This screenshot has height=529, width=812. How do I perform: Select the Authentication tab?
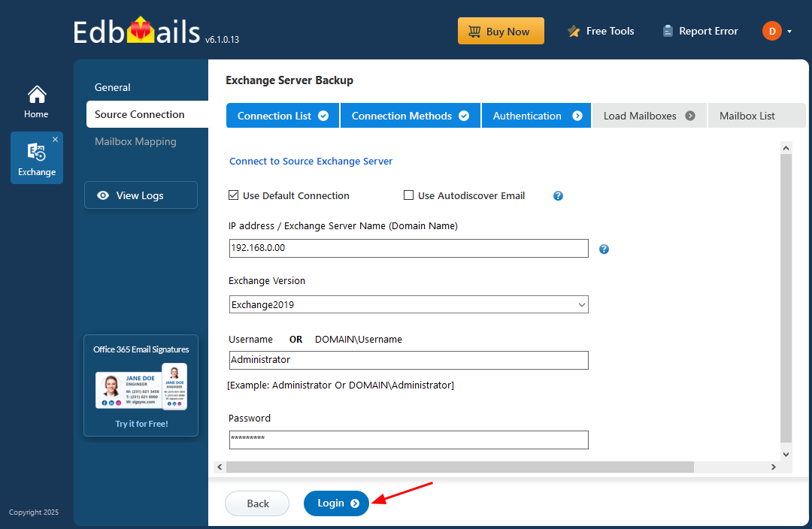coord(537,116)
